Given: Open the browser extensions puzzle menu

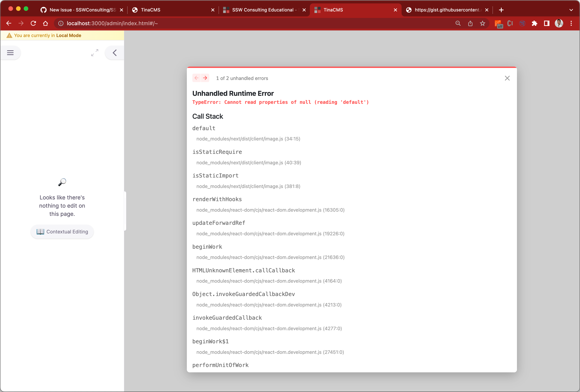Looking at the screenshot, I should coord(535,23).
